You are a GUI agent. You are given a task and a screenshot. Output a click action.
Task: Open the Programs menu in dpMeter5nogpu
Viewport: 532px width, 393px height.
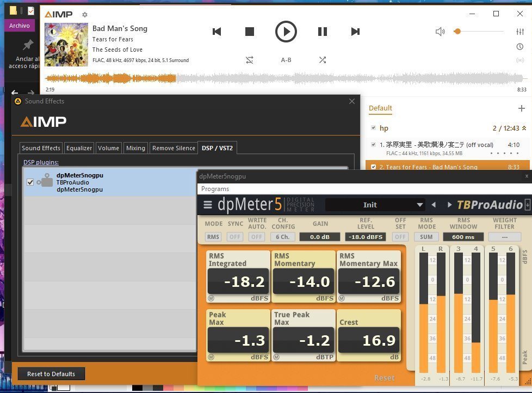tap(215, 189)
